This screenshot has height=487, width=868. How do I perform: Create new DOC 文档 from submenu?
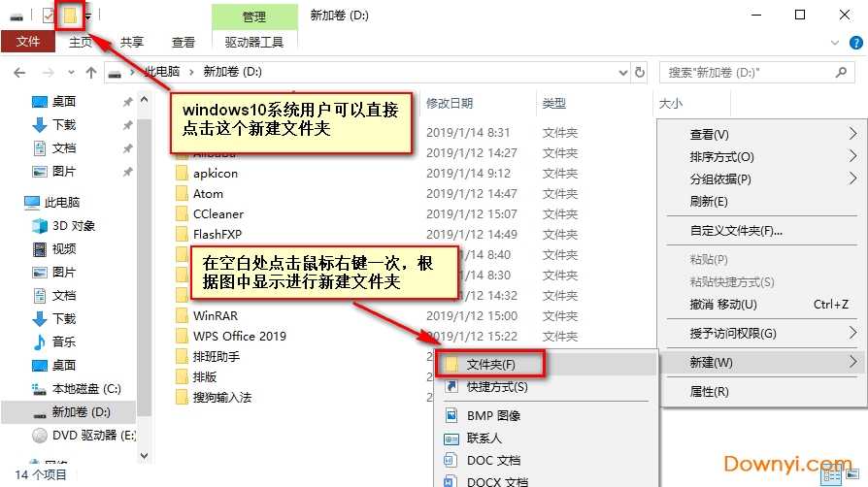[x=546, y=460]
